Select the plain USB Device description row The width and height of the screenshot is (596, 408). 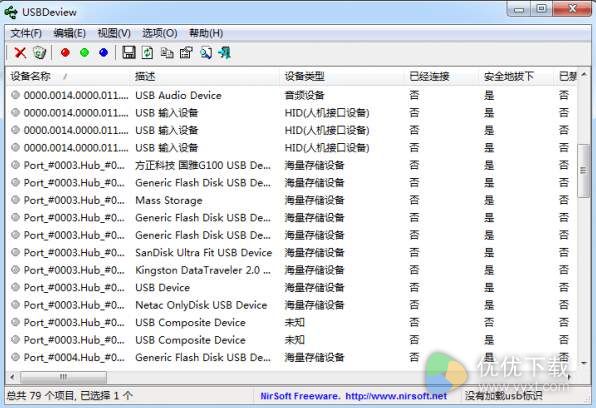(291, 287)
